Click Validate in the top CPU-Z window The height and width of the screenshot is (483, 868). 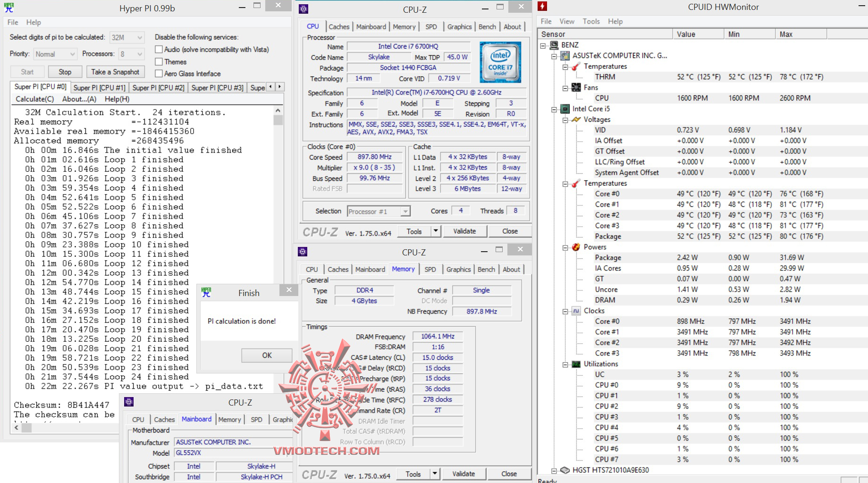pos(464,231)
